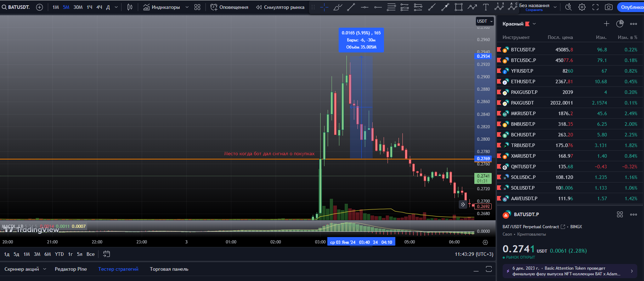This screenshot has width=644, height=281.
Task: Click Сохранить to save the layout
Action: coord(534,10)
